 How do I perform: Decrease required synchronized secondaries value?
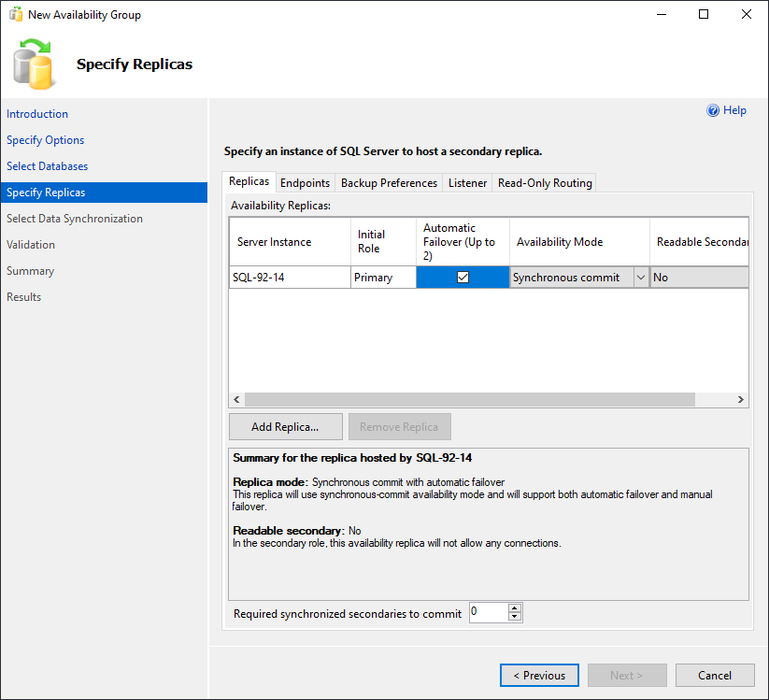coord(515,617)
